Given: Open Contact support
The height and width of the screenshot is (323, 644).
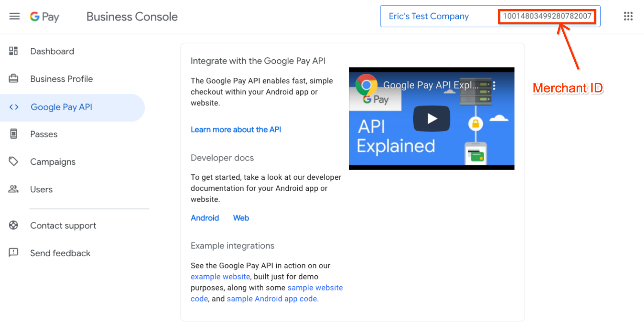Looking at the screenshot, I should 63,225.
